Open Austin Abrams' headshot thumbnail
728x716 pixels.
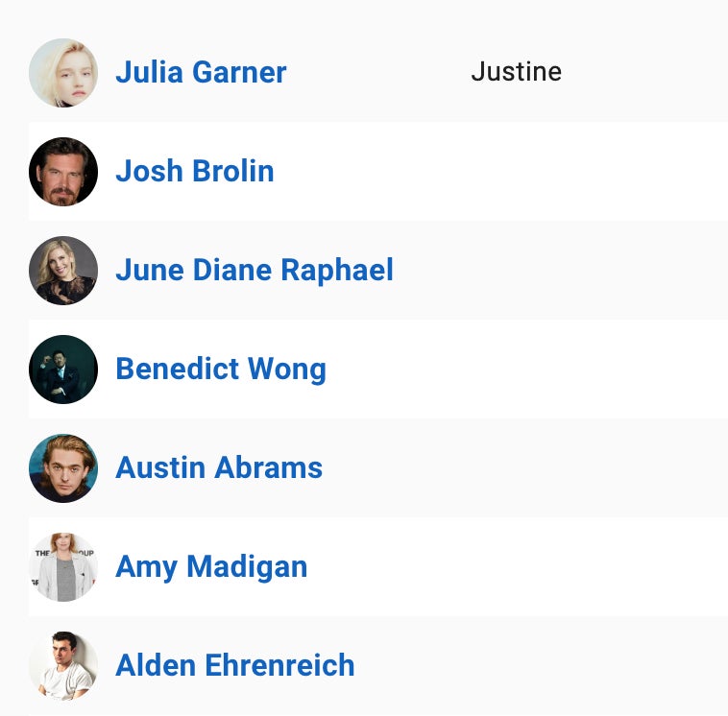click(63, 468)
